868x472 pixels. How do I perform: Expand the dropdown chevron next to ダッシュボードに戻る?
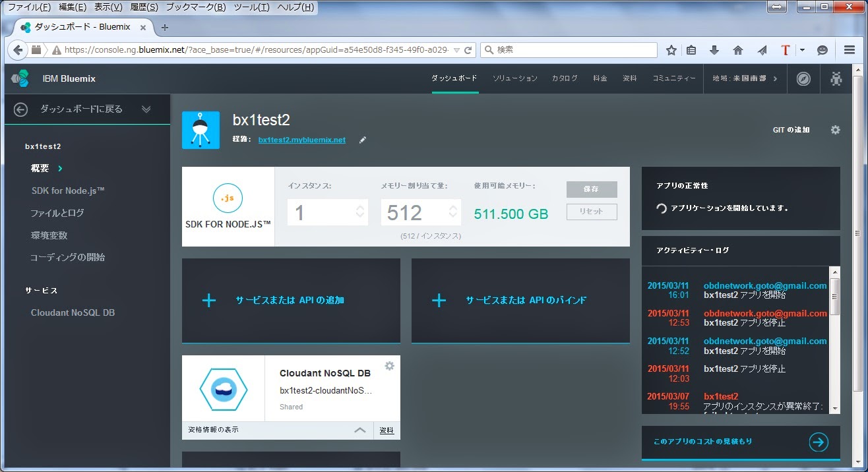pyautogui.click(x=146, y=109)
